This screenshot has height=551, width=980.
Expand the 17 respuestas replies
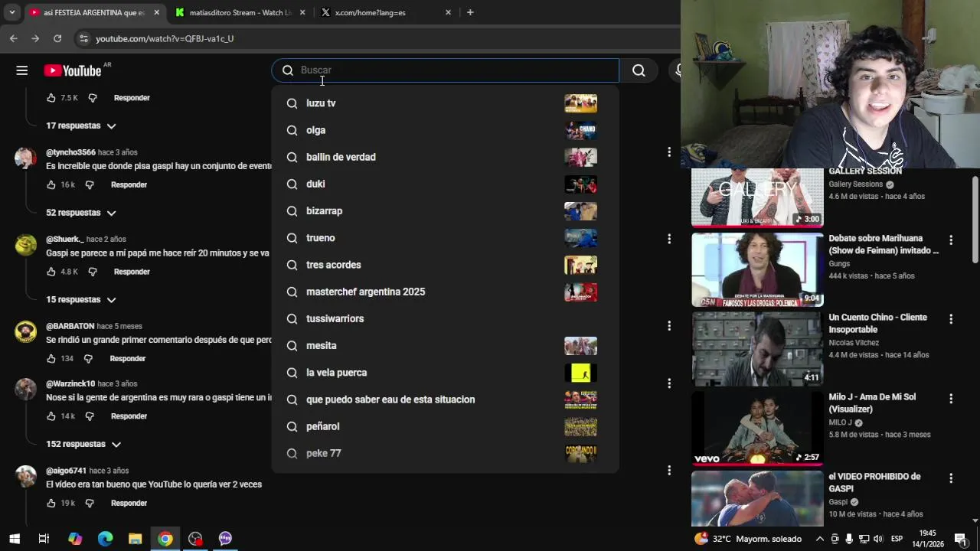coord(81,126)
